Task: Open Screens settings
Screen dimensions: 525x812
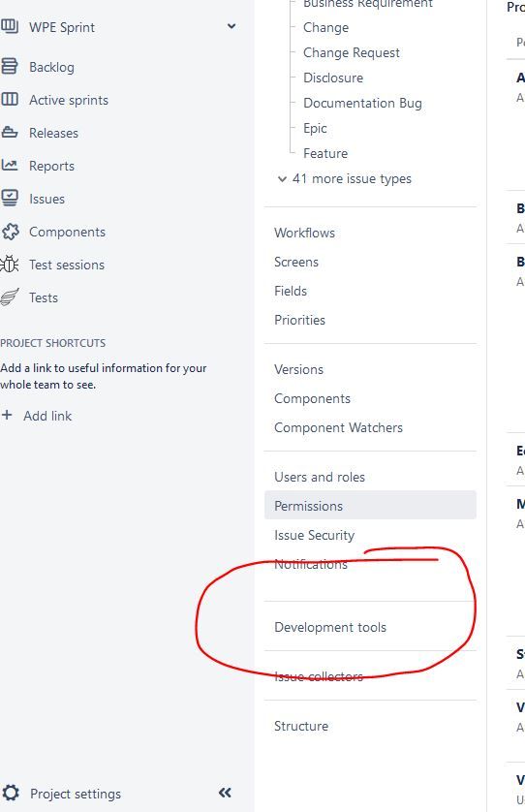Action: pyautogui.click(x=296, y=262)
